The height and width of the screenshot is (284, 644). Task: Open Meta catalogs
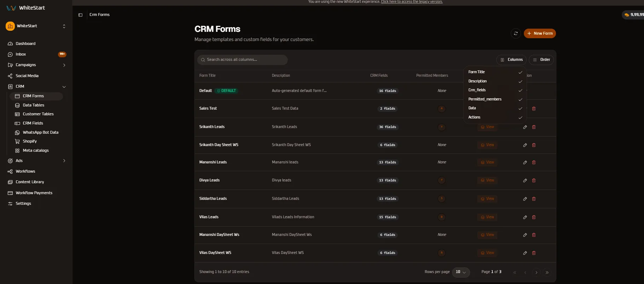tap(36, 150)
